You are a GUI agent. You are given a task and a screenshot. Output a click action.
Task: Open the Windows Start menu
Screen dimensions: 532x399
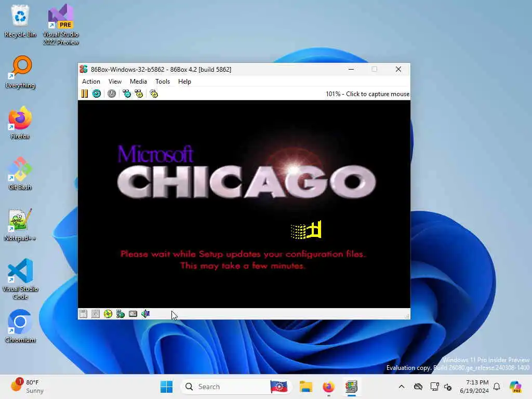pos(166,387)
